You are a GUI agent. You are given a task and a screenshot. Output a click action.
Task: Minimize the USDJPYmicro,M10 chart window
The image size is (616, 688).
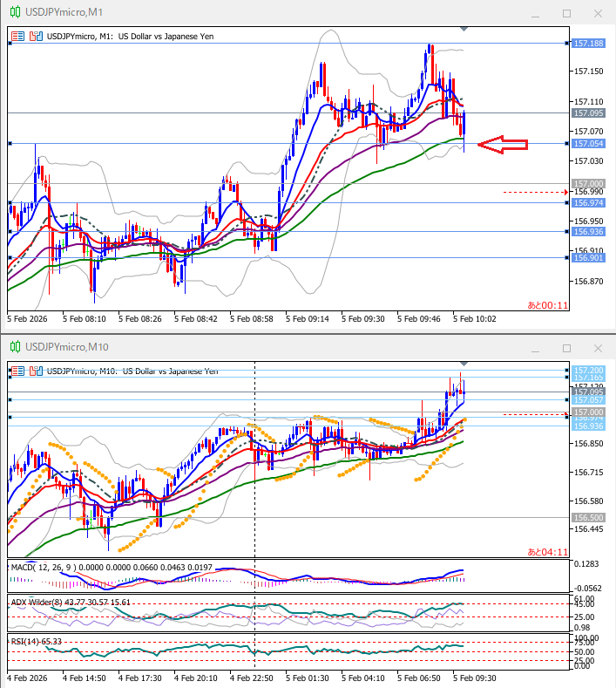pos(536,347)
